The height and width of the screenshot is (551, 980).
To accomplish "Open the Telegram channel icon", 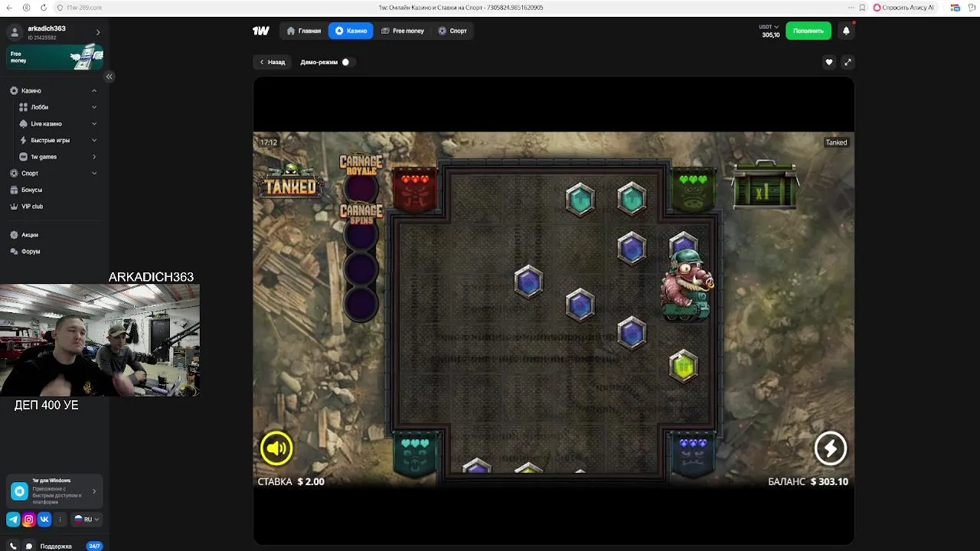I will (x=13, y=519).
